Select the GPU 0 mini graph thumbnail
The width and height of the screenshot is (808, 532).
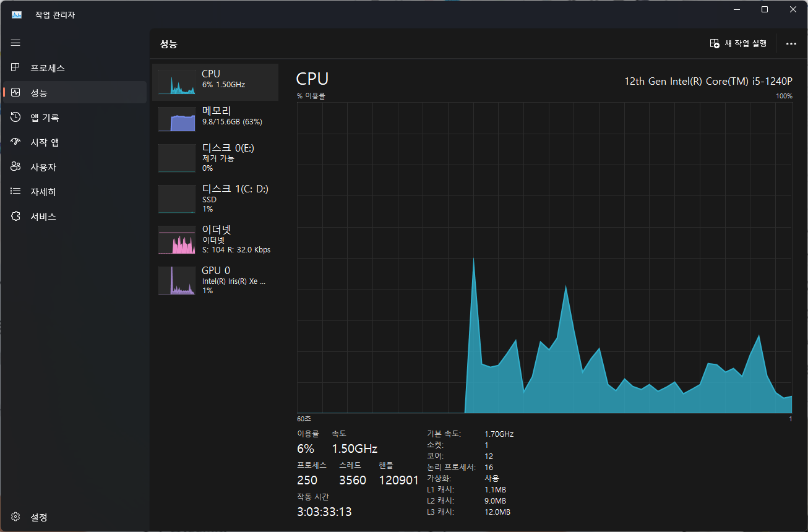coord(176,280)
